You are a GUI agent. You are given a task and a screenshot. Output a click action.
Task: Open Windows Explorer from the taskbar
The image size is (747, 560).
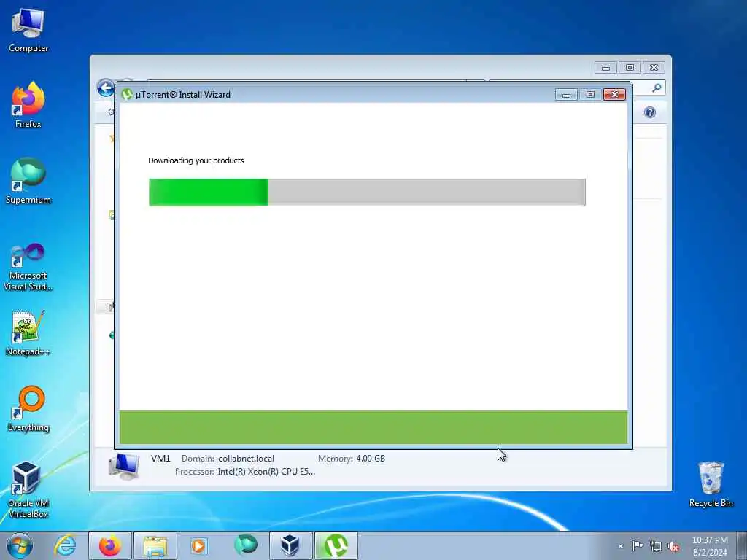[x=155, y=545]
